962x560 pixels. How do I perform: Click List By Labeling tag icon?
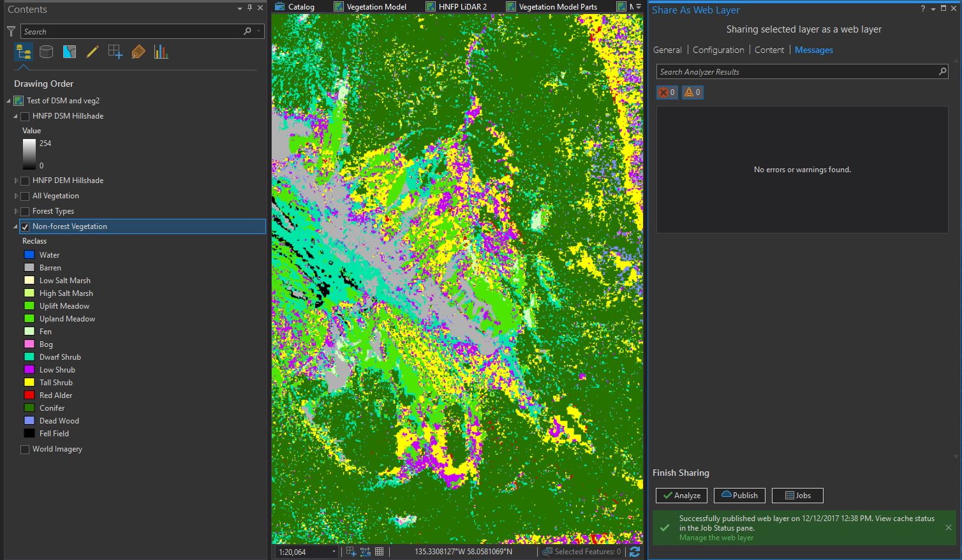[x=138, y=52]
